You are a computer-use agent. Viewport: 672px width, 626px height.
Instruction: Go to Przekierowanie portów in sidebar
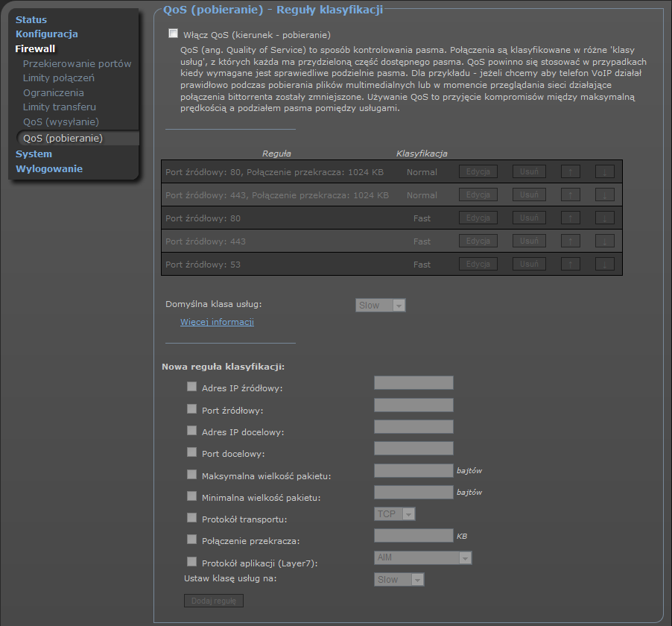(x=77, y=63)
